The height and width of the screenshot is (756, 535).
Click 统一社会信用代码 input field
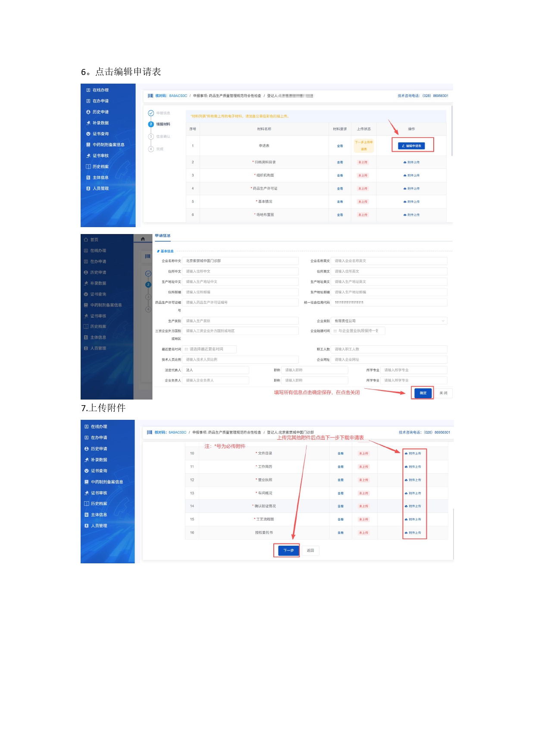pyautogui.click(x=389, y=303)
